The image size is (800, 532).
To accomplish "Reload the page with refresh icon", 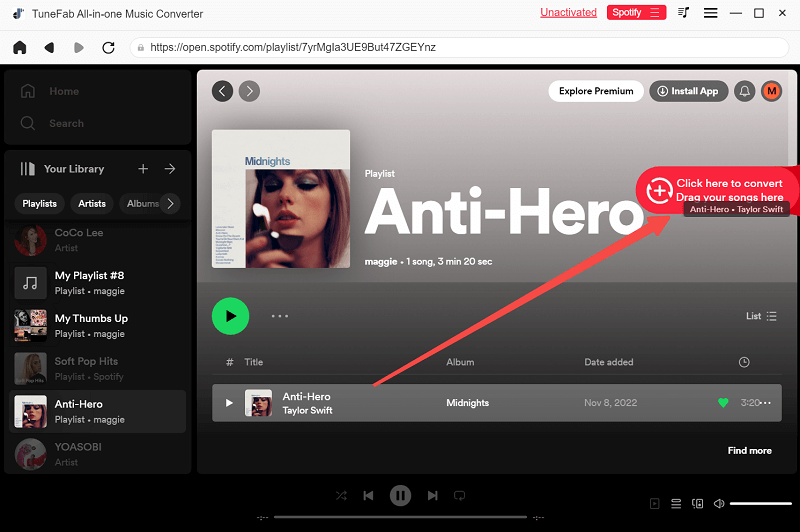I will click(108, 47).
